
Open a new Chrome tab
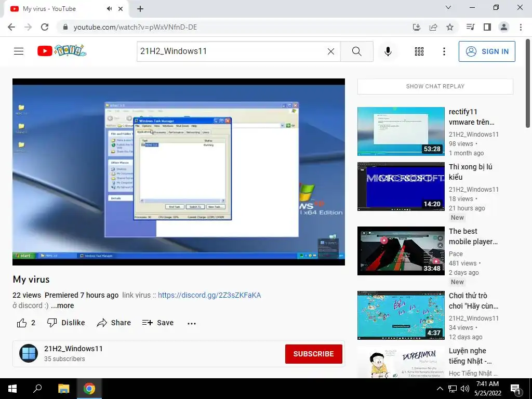[x=140, y=9]
